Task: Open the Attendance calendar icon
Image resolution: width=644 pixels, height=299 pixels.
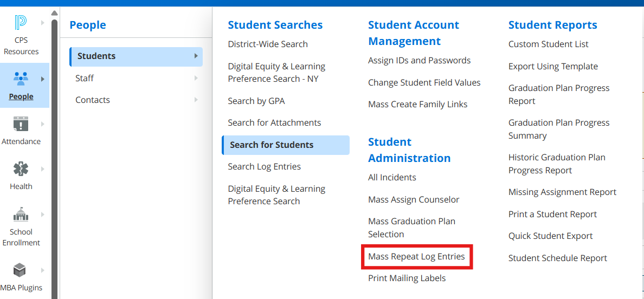Action: coord(21,123)
